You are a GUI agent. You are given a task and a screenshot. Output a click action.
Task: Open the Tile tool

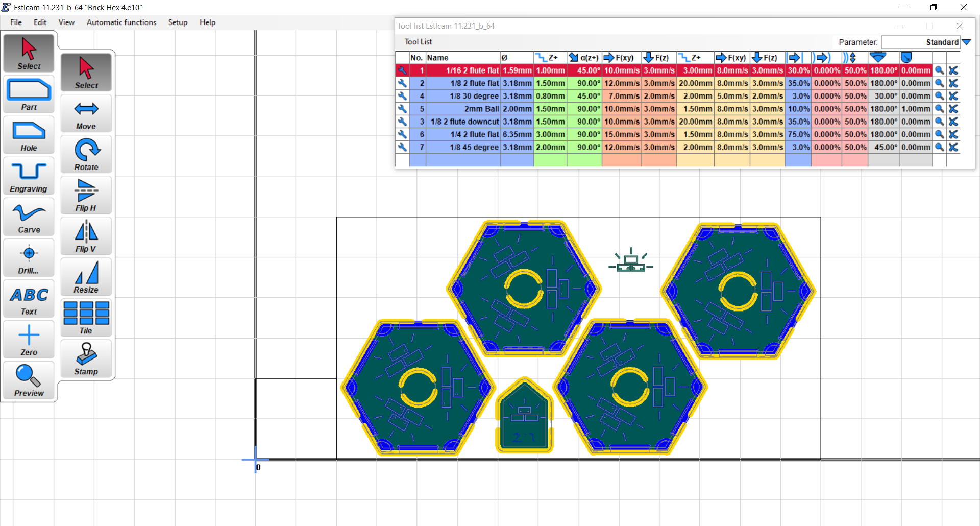pos(86,318)
